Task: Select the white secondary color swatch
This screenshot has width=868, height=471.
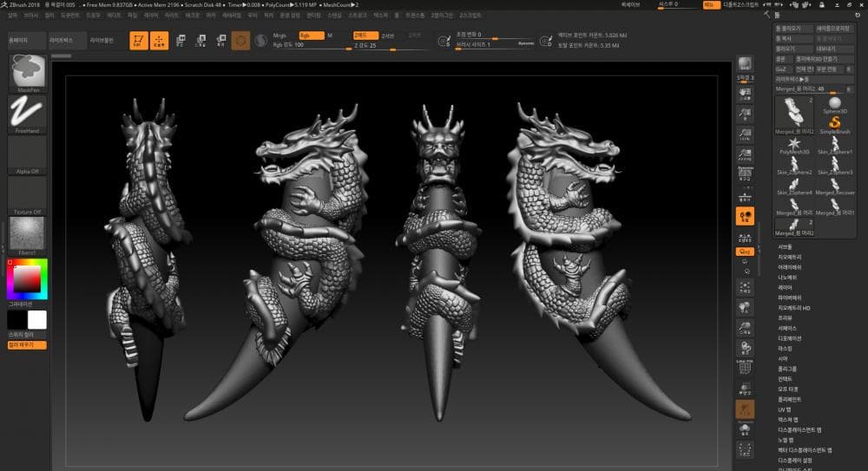Action: tap(37, 319)
